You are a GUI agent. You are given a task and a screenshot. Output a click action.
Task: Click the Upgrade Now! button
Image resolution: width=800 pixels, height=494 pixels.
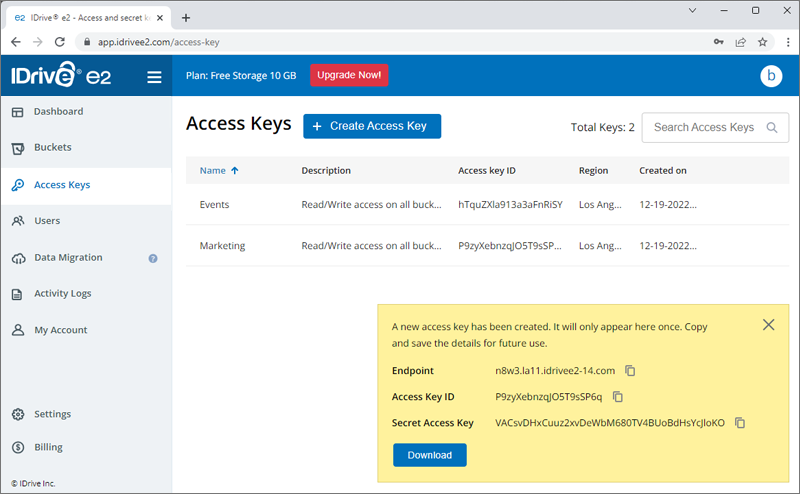(x=349, y=75)
